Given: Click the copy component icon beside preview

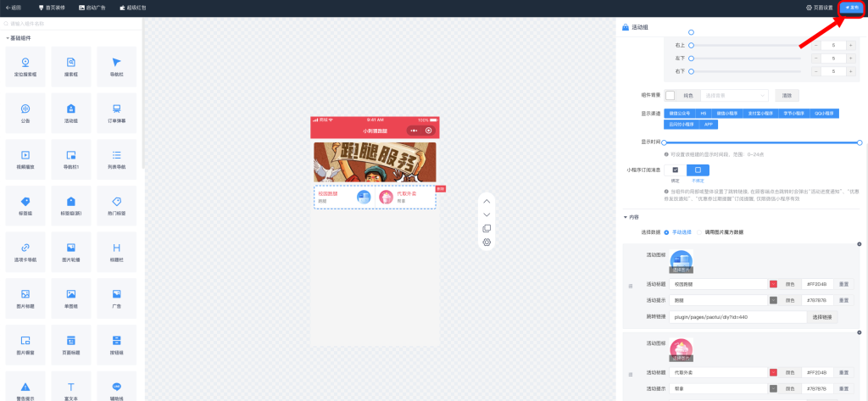Looking at the screenshot, I should point(487,228).
